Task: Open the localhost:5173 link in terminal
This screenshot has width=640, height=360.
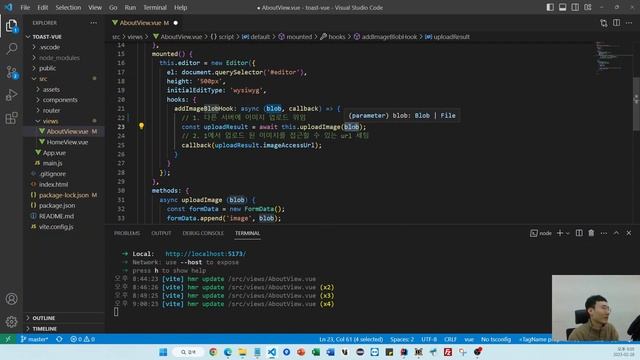Action: point(205,254)
